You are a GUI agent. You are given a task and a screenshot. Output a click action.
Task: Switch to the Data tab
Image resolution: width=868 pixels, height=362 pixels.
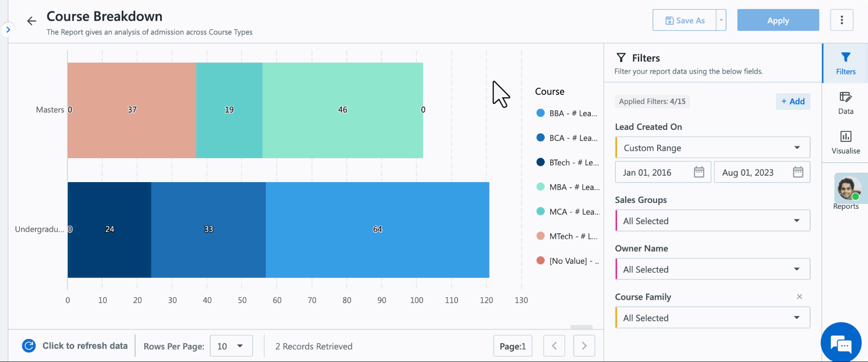[845, 103]
